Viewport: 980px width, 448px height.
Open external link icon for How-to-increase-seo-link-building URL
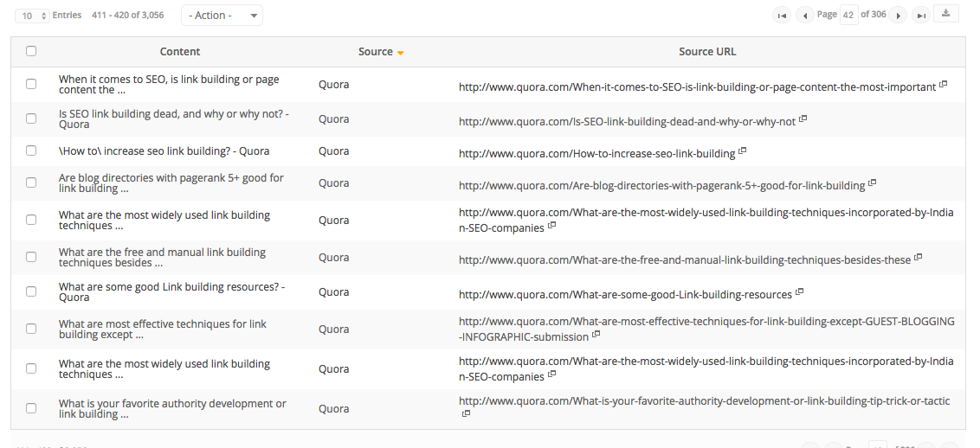click(743, 151)
